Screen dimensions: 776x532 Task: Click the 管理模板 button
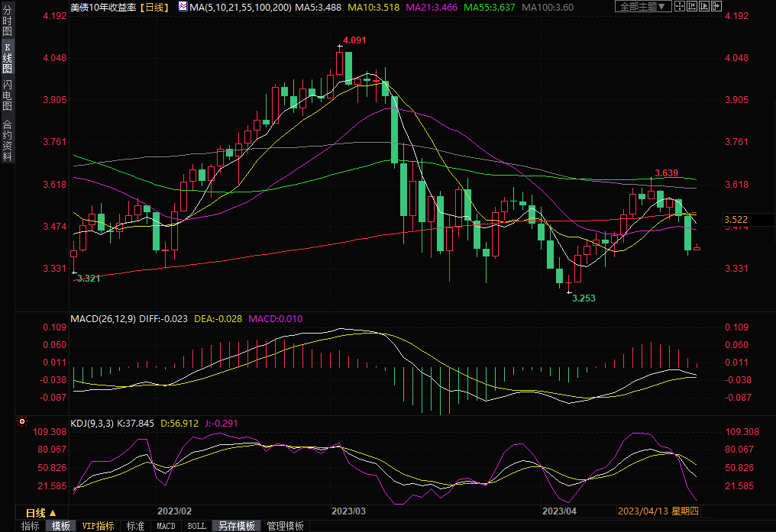click(x=284, y=526)
